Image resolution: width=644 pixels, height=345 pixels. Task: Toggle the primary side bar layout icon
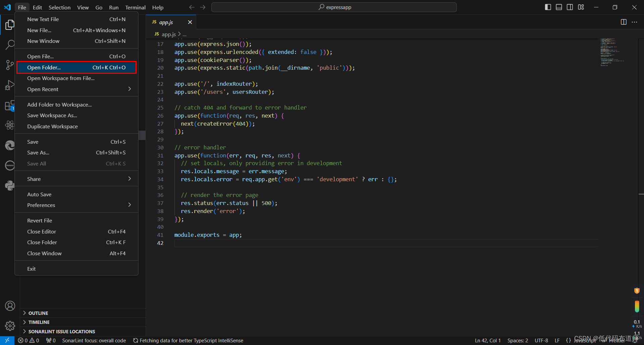(548, 7)
